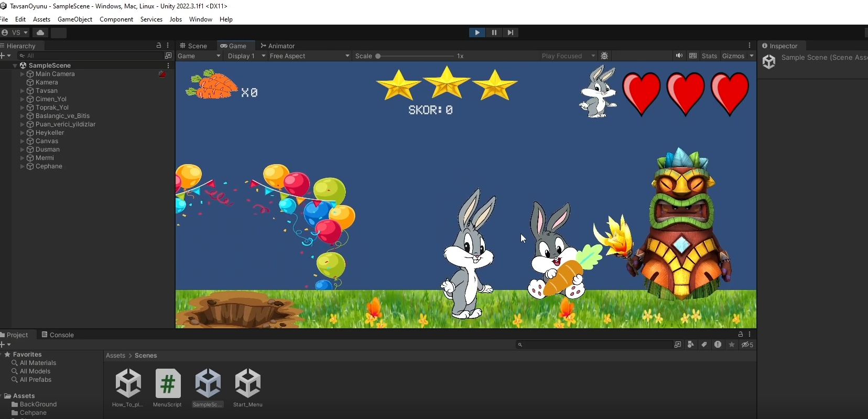Image resolution: width=868 pixels, height=419 pixels.
Task: Open Project search in Search window icon
Action: pyautogui.click(x=678, y=345)
